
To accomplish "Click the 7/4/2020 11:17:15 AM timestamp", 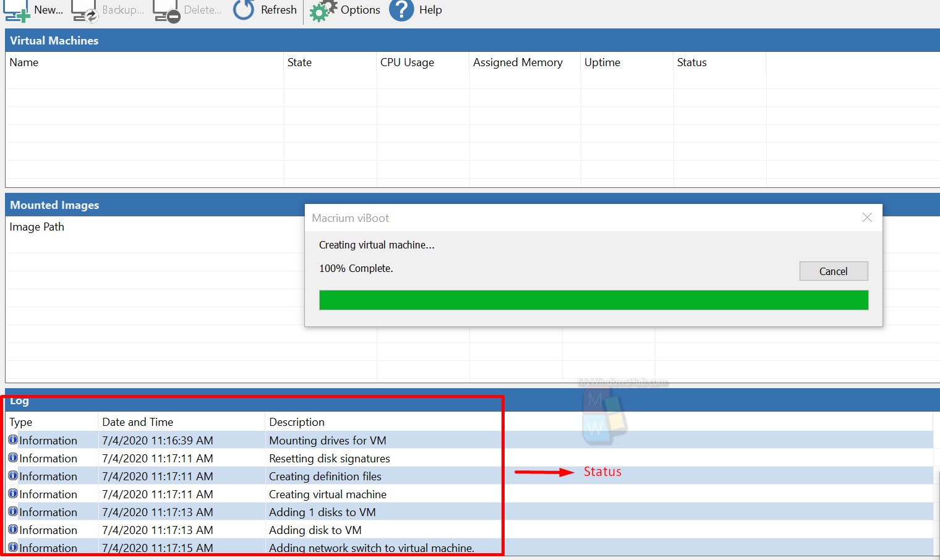I will tap(158, 548).
